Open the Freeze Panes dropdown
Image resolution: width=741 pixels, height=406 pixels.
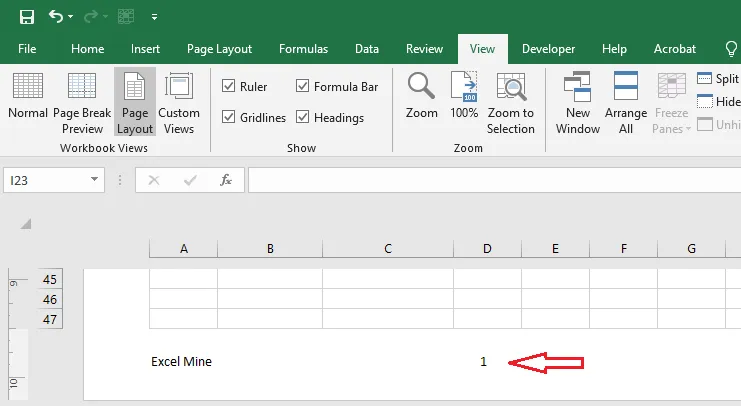click(672, 103)
